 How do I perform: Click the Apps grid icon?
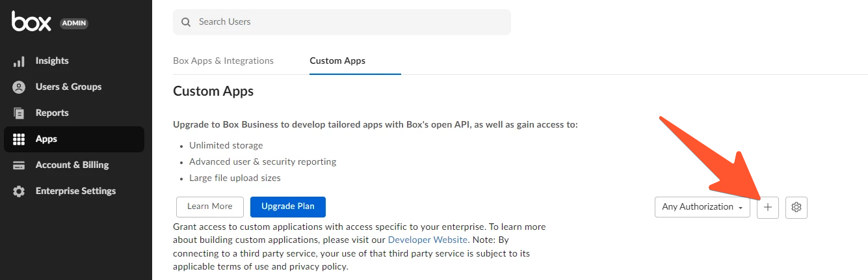[19, 139]
